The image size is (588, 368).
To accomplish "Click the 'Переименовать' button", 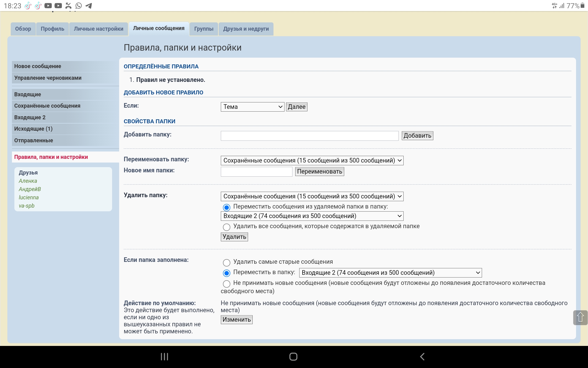I will [319, 171].
